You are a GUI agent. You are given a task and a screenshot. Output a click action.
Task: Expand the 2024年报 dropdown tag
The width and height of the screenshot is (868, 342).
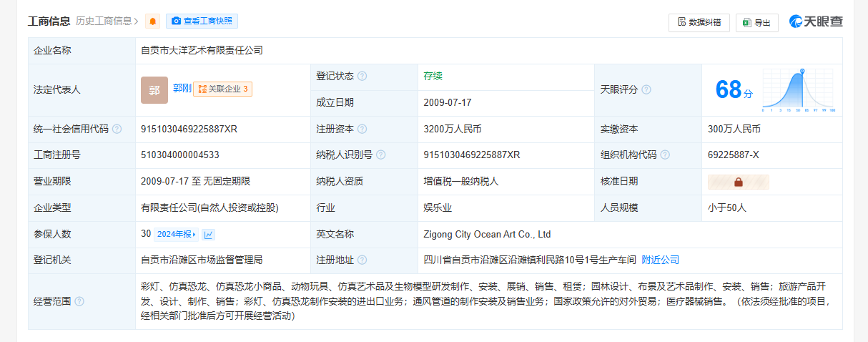[176, 234]
